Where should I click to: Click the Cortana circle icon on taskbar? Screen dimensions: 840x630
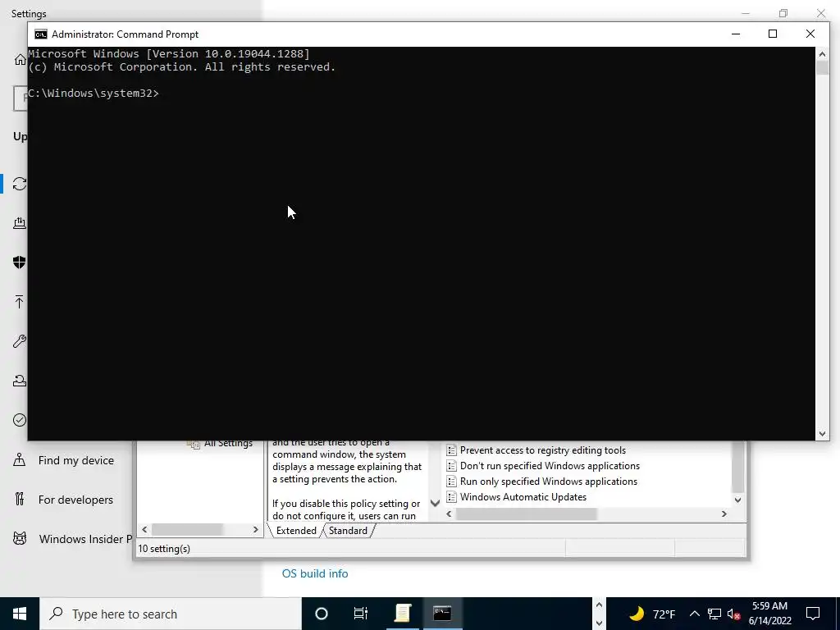(x=322, y=614)
